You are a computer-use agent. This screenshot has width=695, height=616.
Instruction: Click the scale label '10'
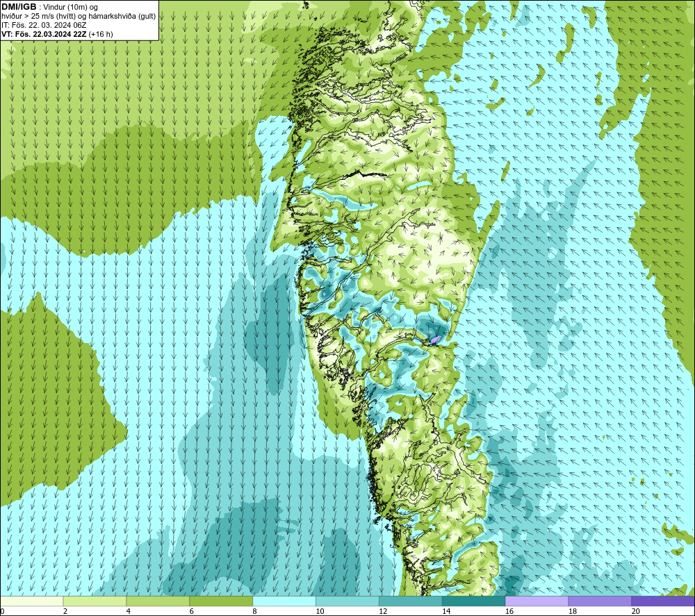tap(320, 611)
